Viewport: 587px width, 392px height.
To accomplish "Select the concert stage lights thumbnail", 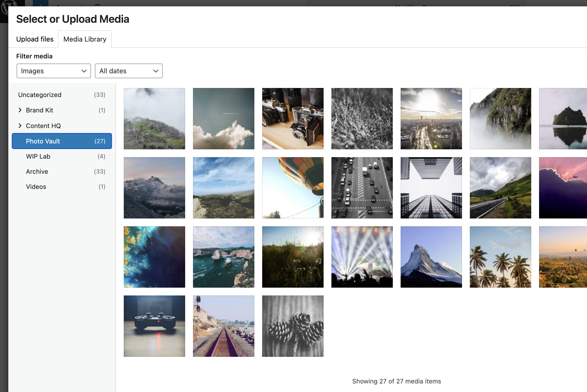I will 362,257.
